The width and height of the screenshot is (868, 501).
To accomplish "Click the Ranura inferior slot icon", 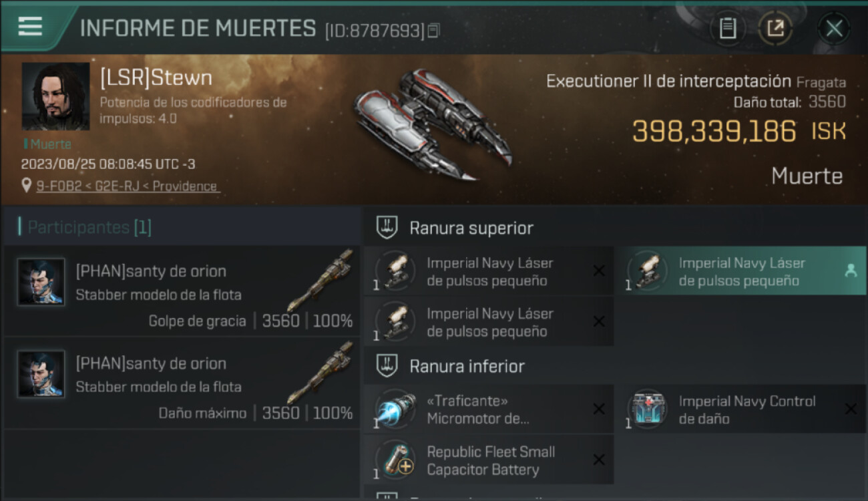I will pyautogui.click(x=387, y=365).
